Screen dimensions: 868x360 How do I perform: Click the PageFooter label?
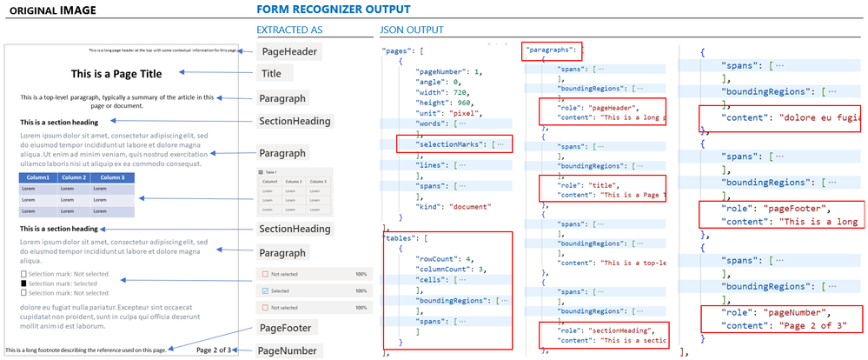(286, 328)
